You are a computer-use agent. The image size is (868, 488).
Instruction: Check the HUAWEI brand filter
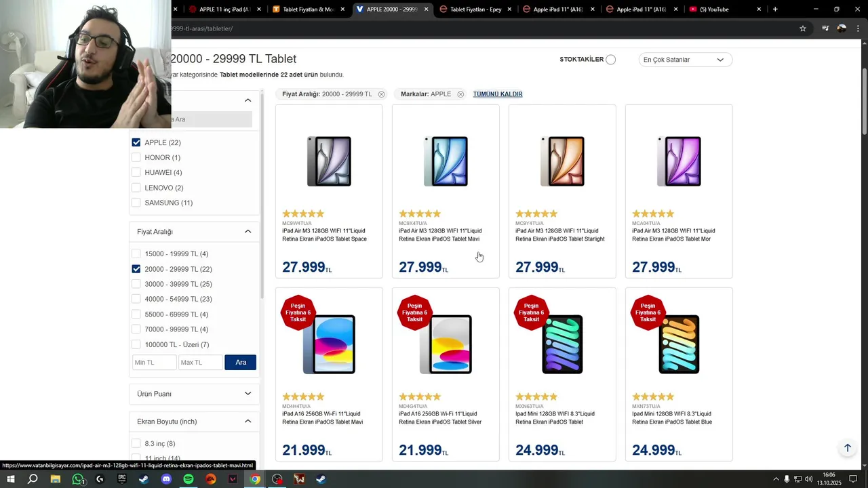(136, 172)
